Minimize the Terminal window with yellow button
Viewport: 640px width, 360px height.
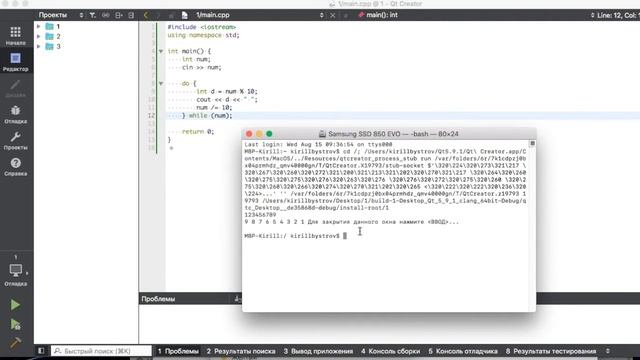pos(259,133)
